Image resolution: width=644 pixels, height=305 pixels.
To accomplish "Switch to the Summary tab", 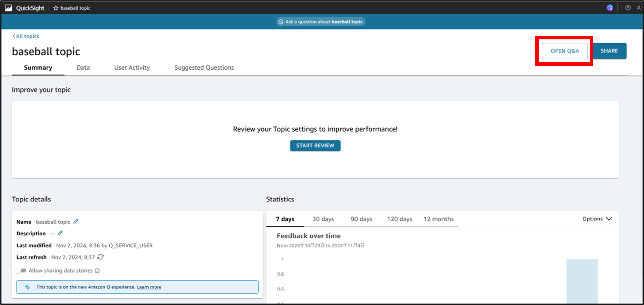I will pos(38,68).
